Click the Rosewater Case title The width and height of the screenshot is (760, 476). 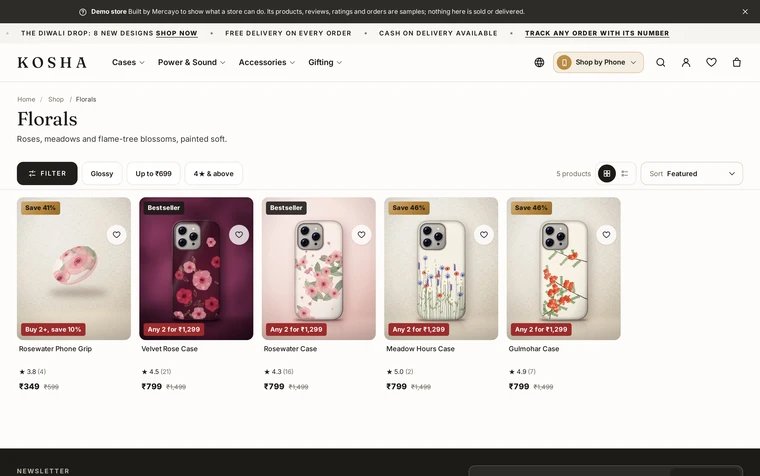290,349
